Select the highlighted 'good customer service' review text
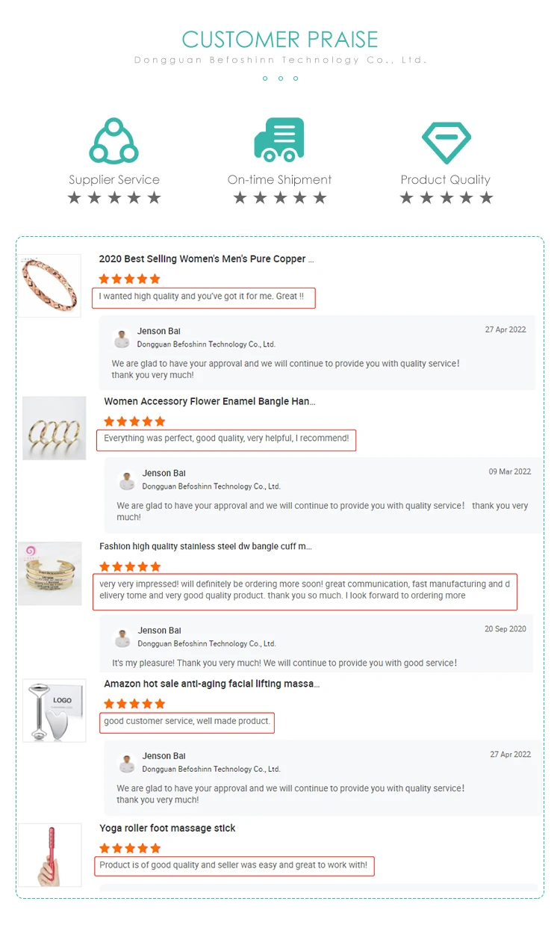560x925 pixels. click(x=187, y=722)
